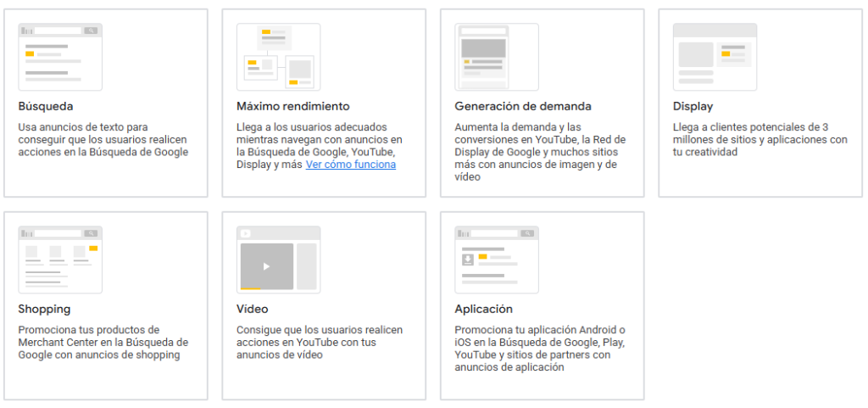Open the 'Ver cómo funciona' link

tap(350, 165)
